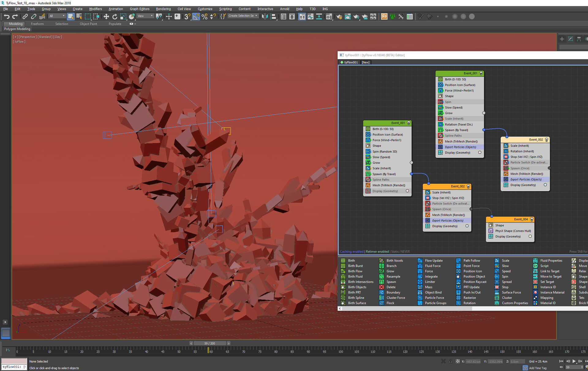Open the Modifiers menu
This screenshot has height=371, width=588.
click(x=96, y=9)
